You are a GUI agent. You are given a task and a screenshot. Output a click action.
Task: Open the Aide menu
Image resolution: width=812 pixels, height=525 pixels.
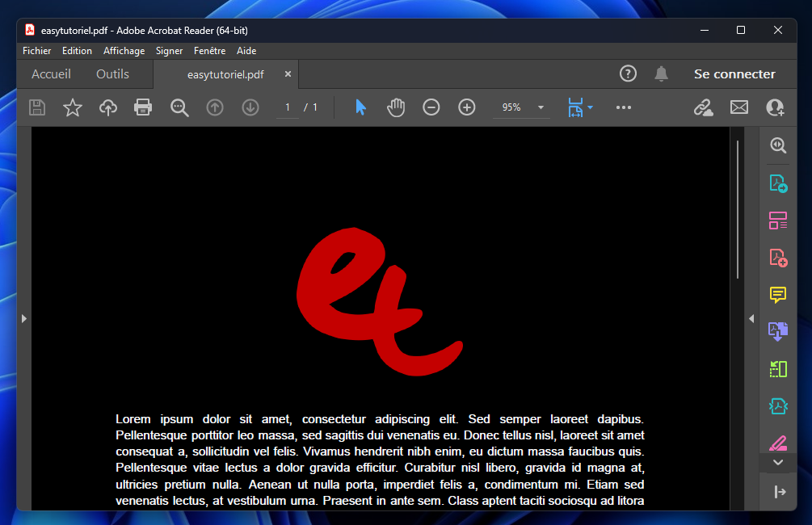[x=246, y=51]
